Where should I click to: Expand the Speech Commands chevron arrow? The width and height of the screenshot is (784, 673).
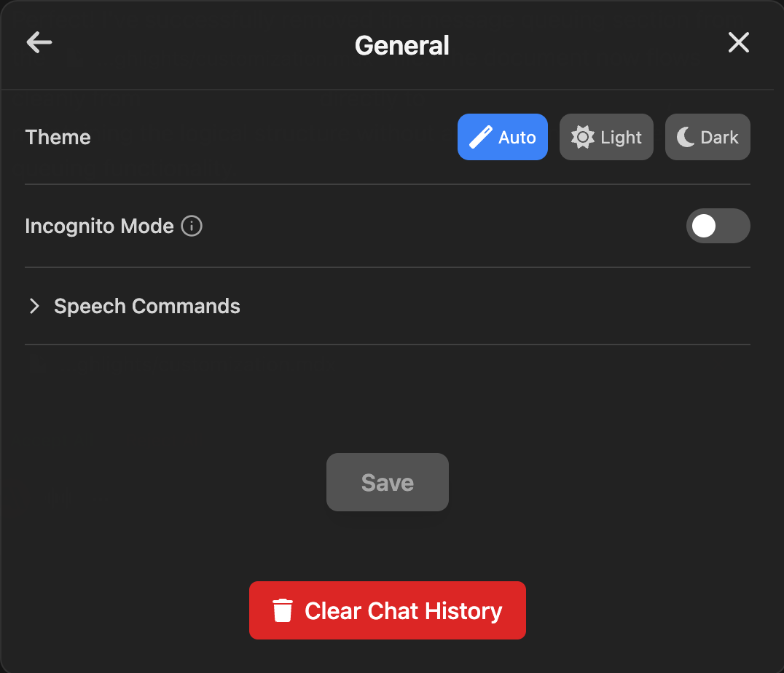pos(34,306)
